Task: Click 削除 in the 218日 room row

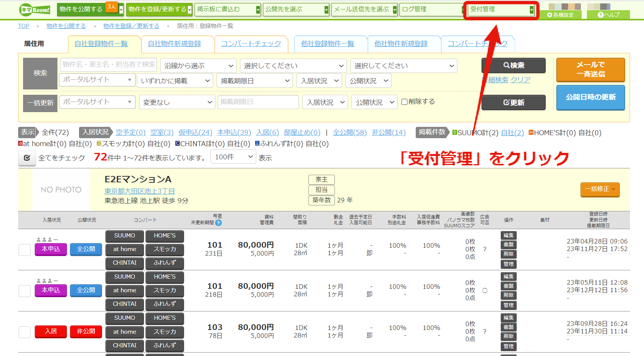Action: (508, 295)
